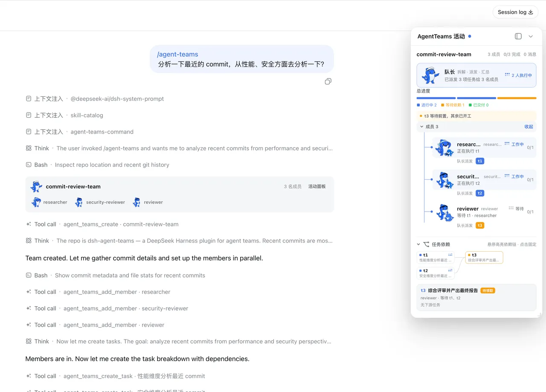Click the commit-review-team card whale icon

click(36, 186)
